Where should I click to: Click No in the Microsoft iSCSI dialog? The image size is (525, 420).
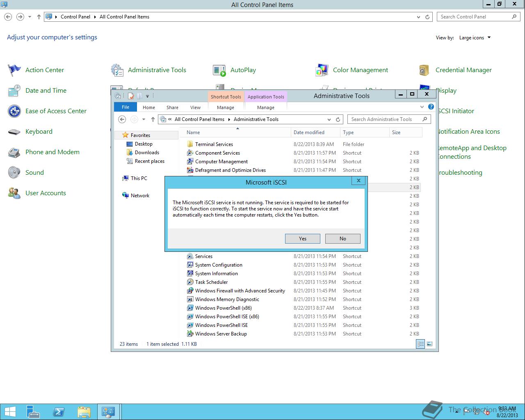pos(342,238)
